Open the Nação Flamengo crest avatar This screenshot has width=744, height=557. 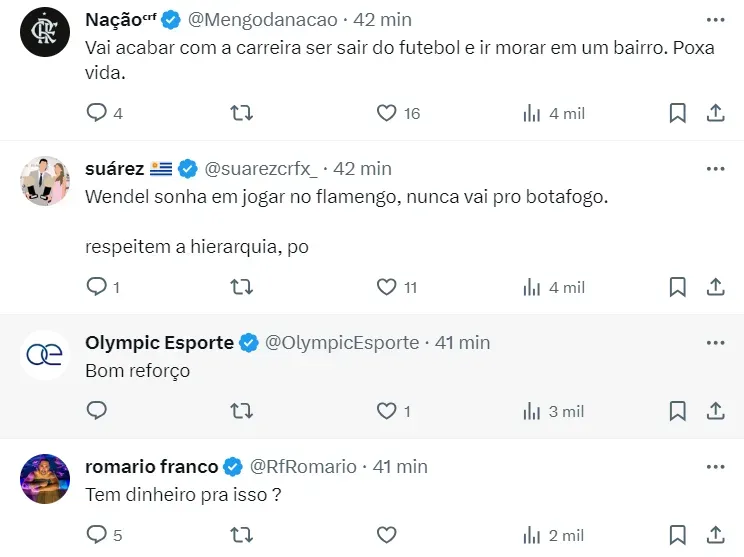[x=45, y=33]
